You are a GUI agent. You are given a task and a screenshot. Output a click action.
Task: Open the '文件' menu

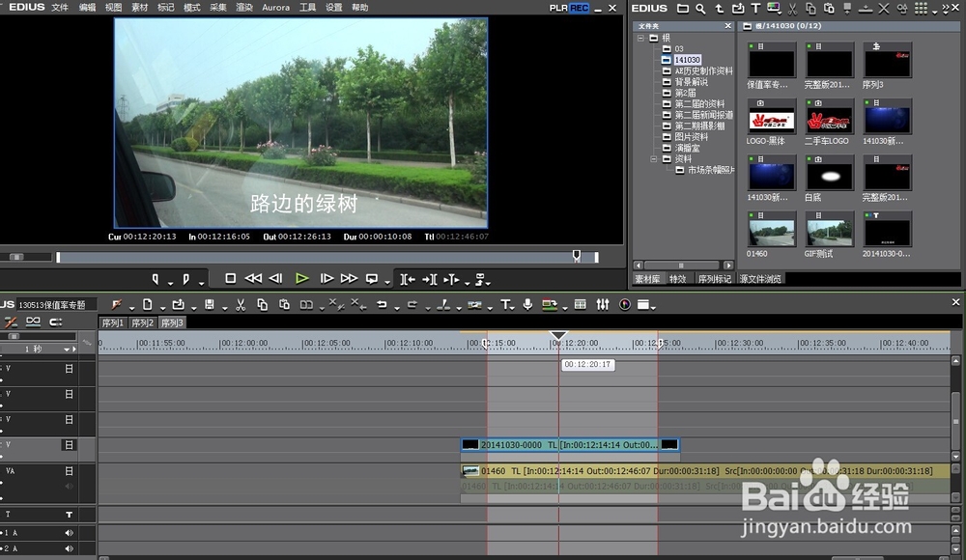[60, 8]
